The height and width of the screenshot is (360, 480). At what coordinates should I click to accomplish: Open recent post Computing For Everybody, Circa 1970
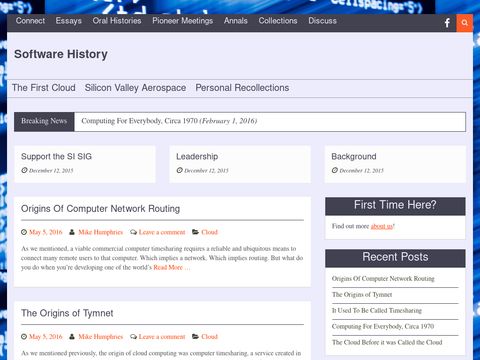(383, 327)
